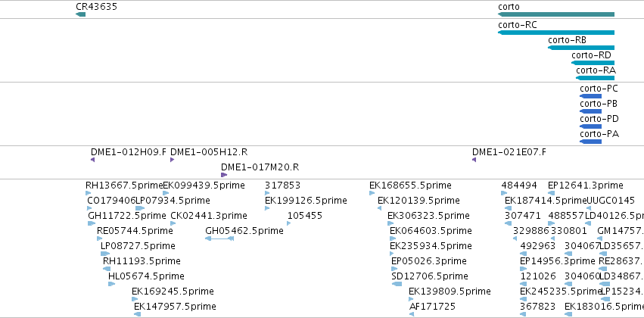This screenshot has height=318, width=644.
Task: Select the corto-PA protein bar
Action: click(x=590, y=142)
